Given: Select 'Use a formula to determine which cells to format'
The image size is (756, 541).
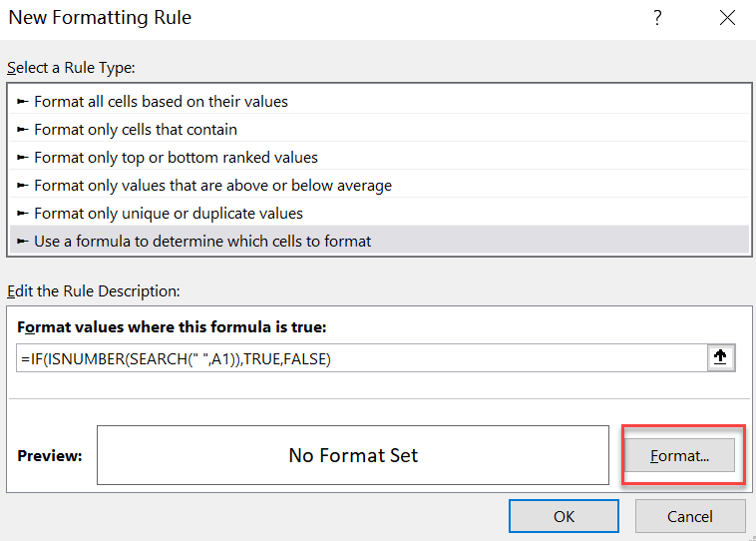Looking at the screenshot, I should click(x=380, y=241).
